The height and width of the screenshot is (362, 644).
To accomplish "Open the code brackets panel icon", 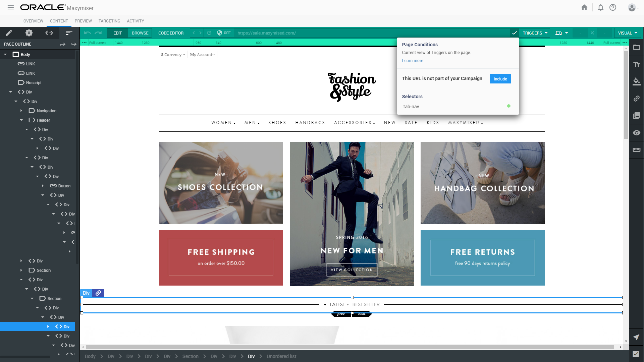I will tap(49, 33).
